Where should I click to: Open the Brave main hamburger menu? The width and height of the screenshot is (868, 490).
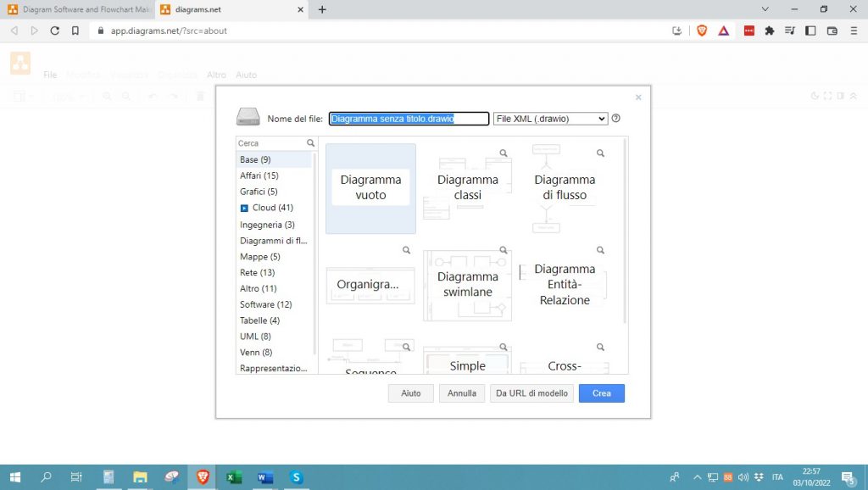[x=853, y=31]
